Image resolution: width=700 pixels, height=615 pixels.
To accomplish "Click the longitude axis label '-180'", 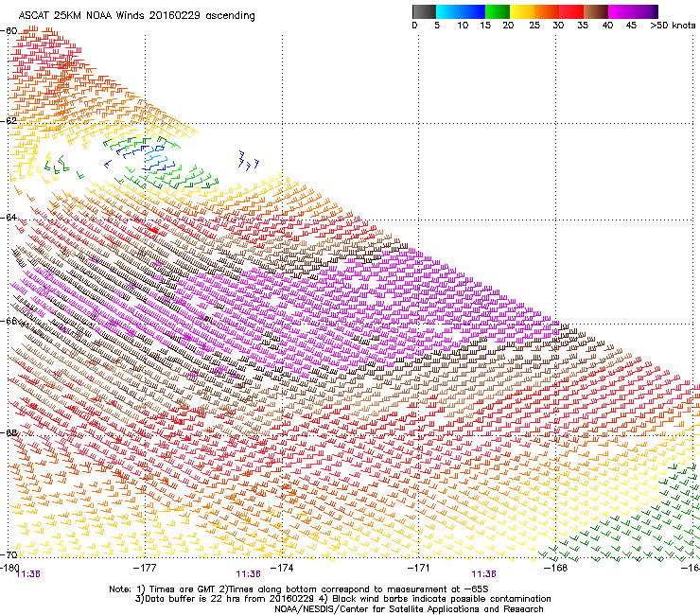I will point(9,567).
